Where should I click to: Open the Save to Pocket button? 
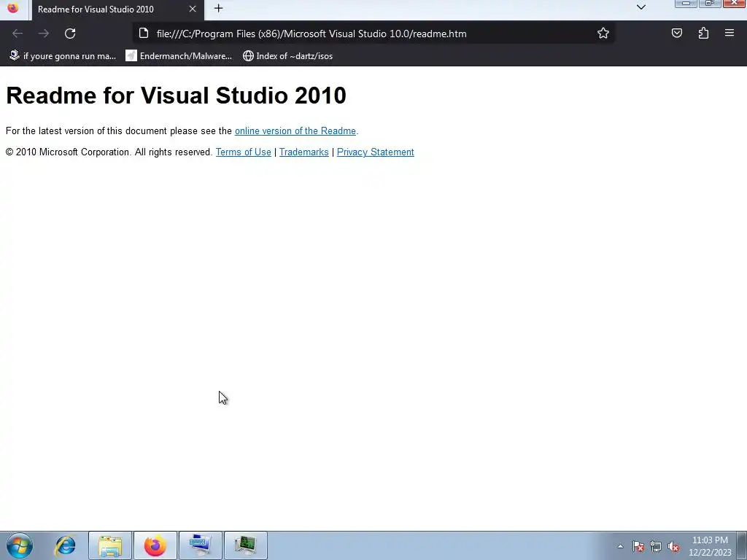(x=676, y=33)
